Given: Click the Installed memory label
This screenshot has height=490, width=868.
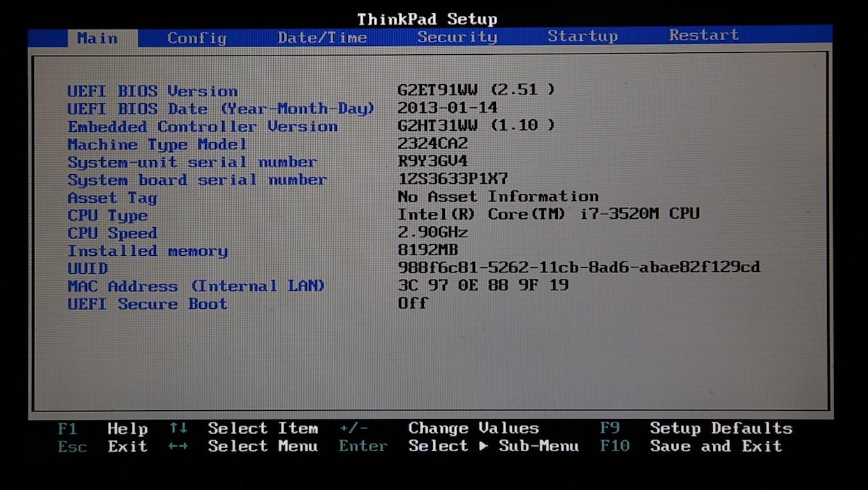Looking at the screenshot, I should click(x=147, y=251).
